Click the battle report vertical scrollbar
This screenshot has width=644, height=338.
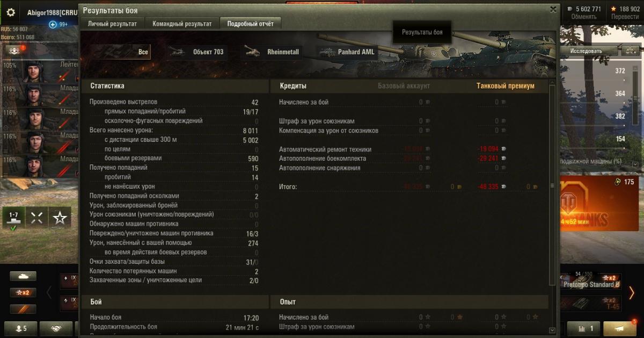click(553, 183)
